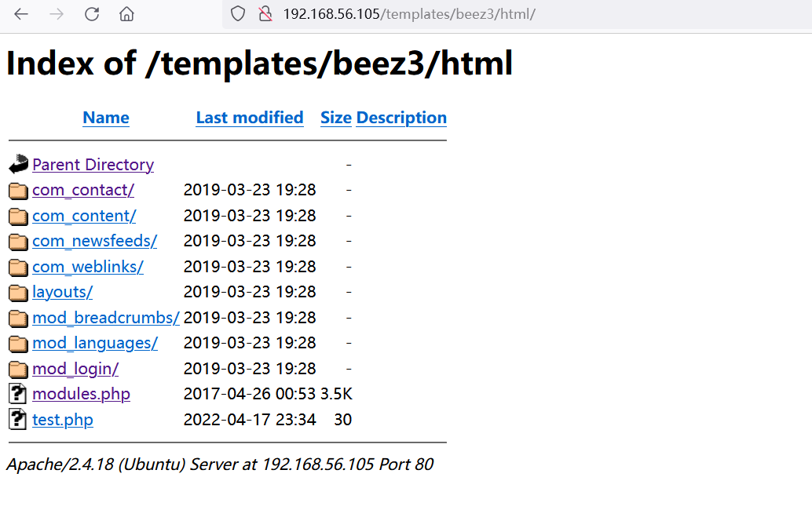Sort listing by Last modified column
812x510 pixels.
pyautogui.click(x=250, y=118)
